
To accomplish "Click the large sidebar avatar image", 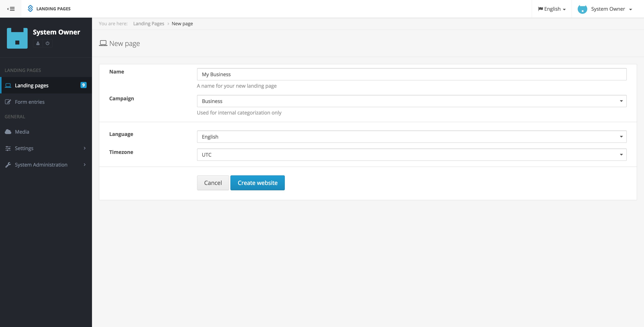I will tap(17, 38).
